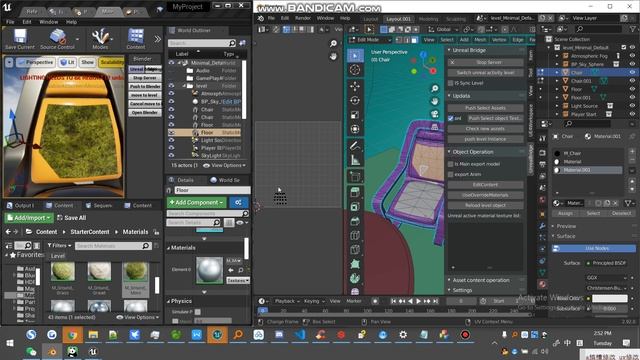This screenshot has height=360, width=640.
Task: Open the Add/Import dropdown
Action: (29, 218)
